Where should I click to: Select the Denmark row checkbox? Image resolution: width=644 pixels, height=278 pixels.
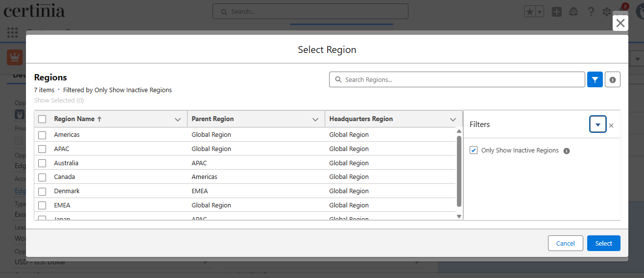click(42, 191)
